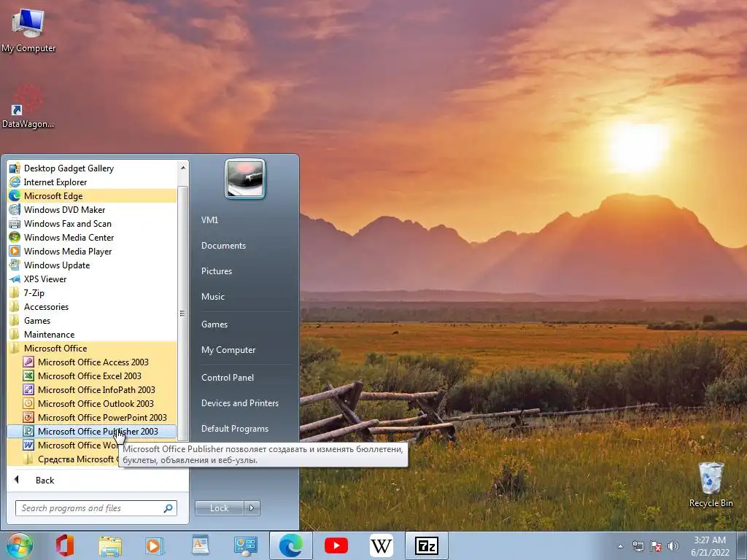
Task: Open the Recycle Bin on desktop
Action: (x=711, y=484)
